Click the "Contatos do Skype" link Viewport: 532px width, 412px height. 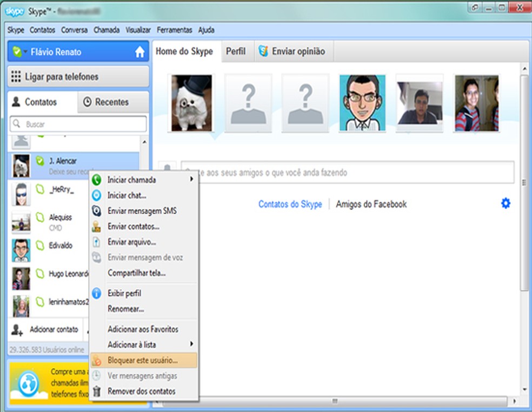point(291,204)
